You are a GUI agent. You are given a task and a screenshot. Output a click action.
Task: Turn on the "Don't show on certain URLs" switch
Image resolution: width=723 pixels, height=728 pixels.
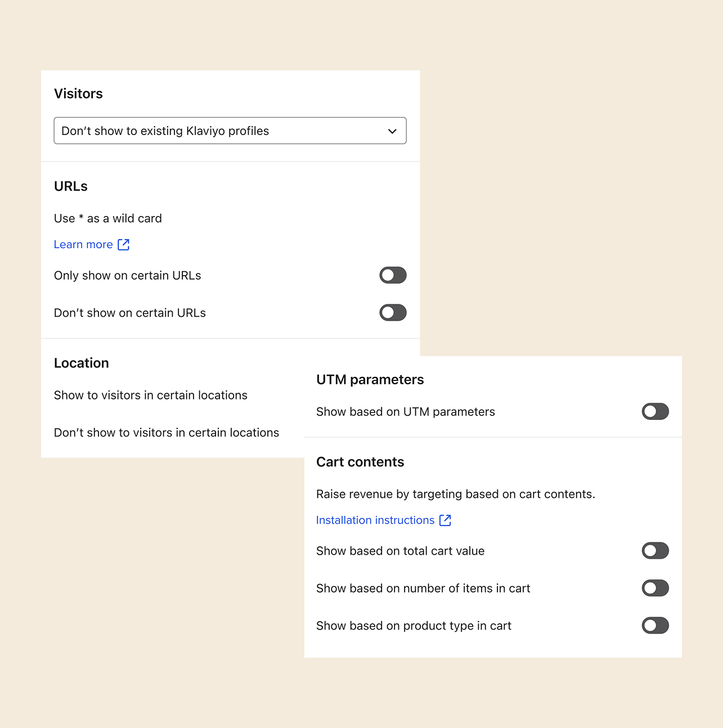click(393, 313)
